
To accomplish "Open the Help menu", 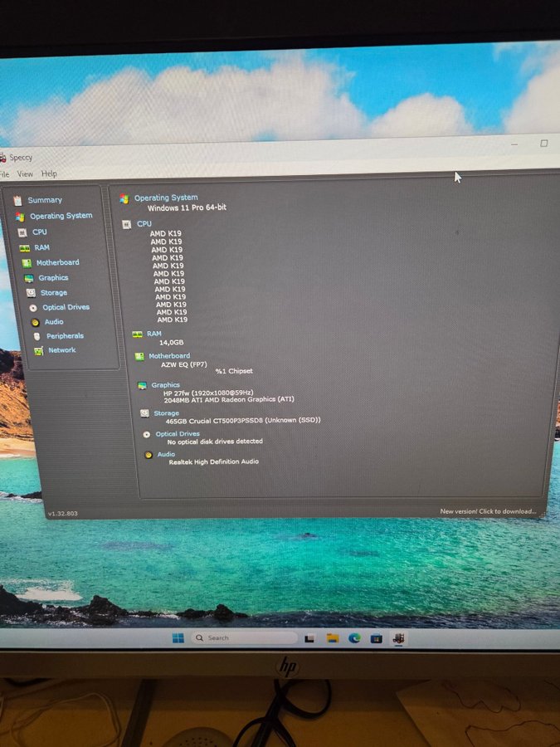I will [x=49, y=174].
